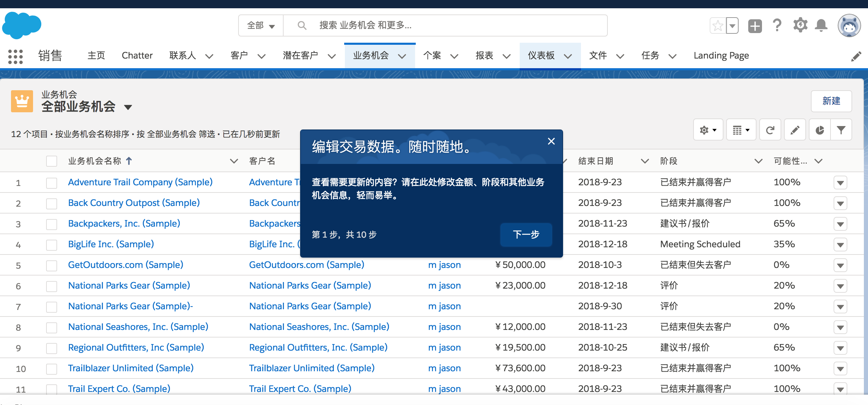Open row actions for GetOutdoors.com row

tap(840, 265)
